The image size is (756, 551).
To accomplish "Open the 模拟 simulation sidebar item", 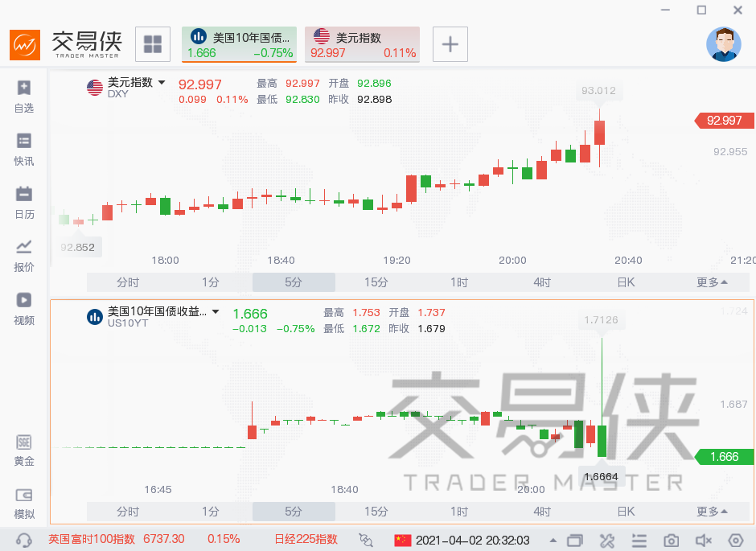I will tap(23, 504).
